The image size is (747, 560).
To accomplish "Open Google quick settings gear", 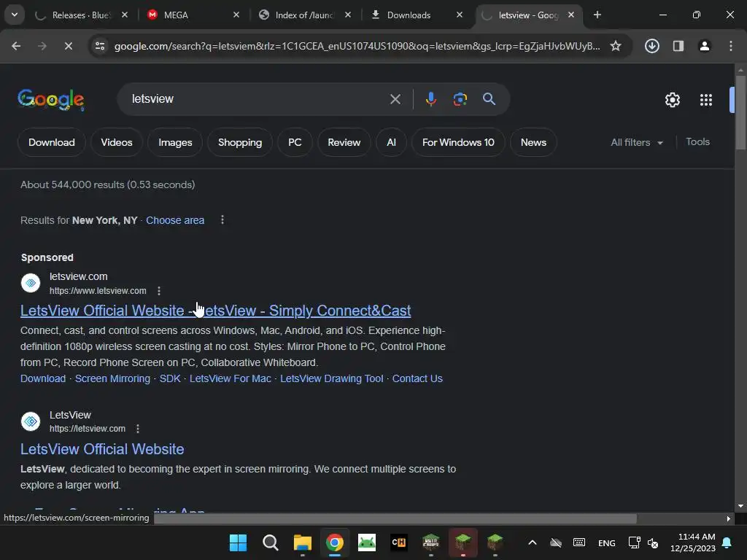I will pos(672,99).
